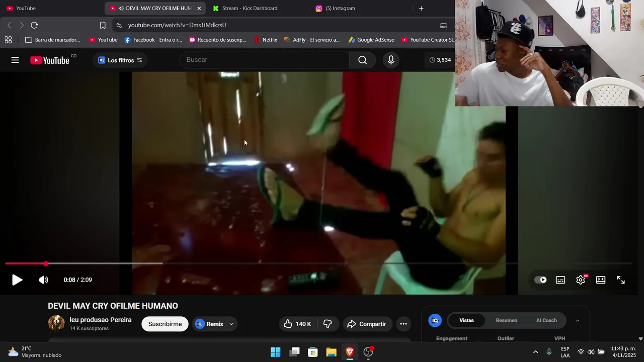Image resolution: width=644 pixels, height=362 pixels.
Task: Select the AI Coach tab
Action: [546, 320]
